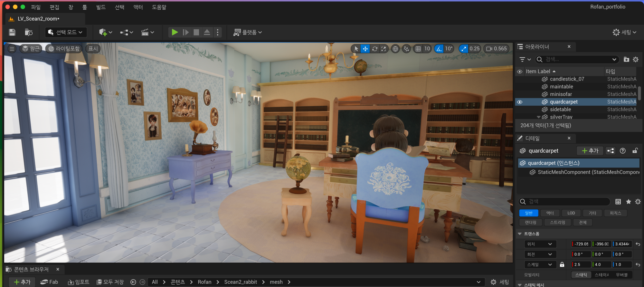Activate the Rotate tool in the viewport

coord(374,49)
